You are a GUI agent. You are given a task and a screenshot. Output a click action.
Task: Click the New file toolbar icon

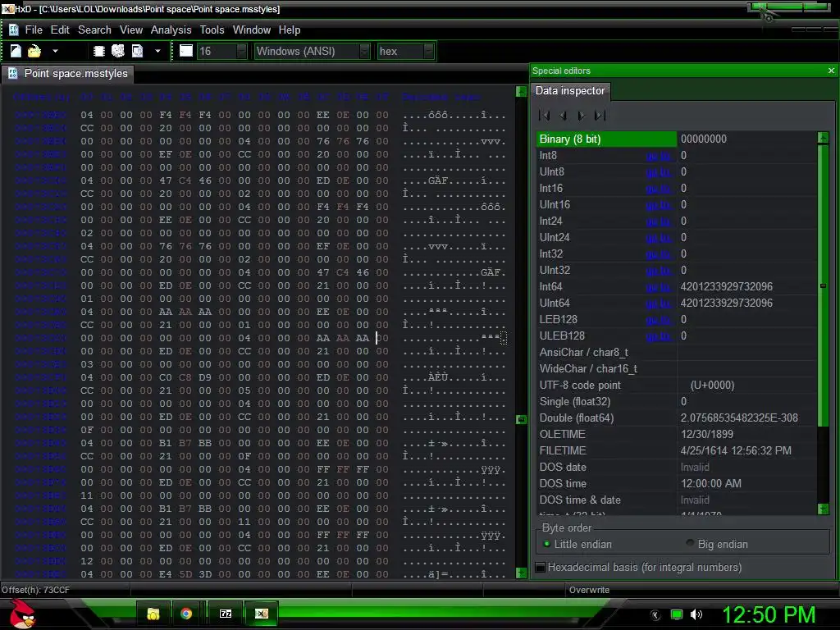click(16, 51)
